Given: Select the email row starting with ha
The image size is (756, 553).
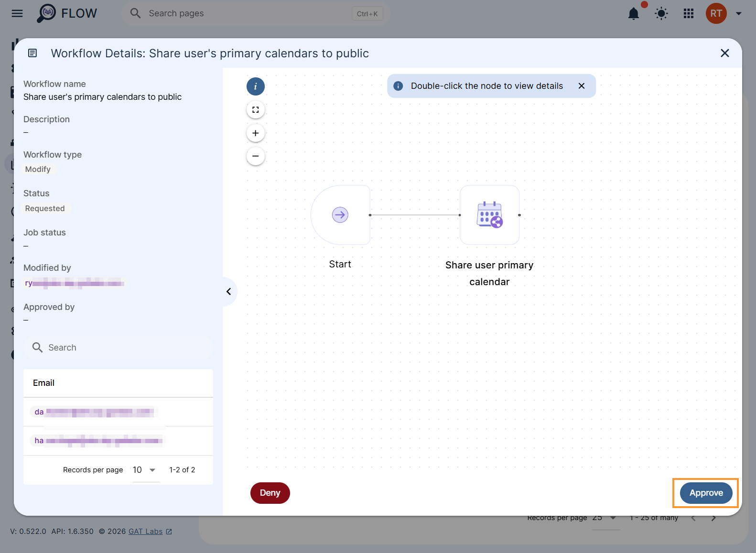Looking at the screenshot, I should [118, 441].
